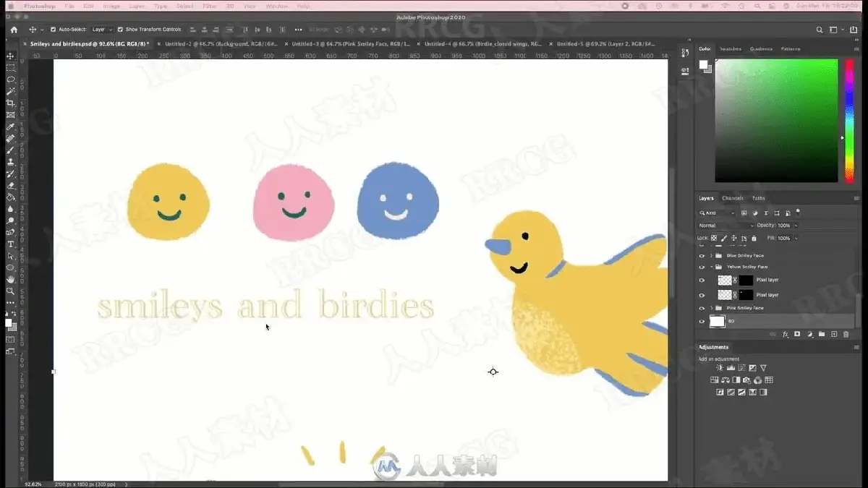Select the Brush tool

click(x=10, y=150)
